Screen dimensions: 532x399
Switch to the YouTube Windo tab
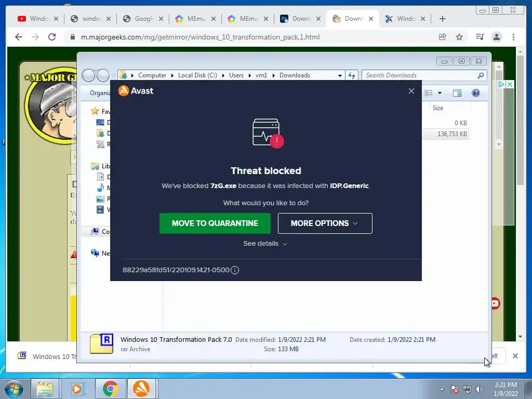(37, 19)
